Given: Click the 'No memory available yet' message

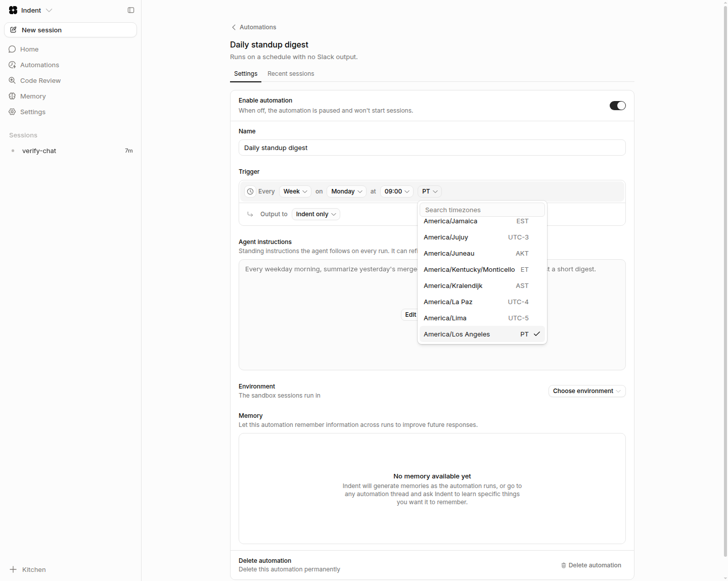Looking at the screenshot, I should [432, 476].
